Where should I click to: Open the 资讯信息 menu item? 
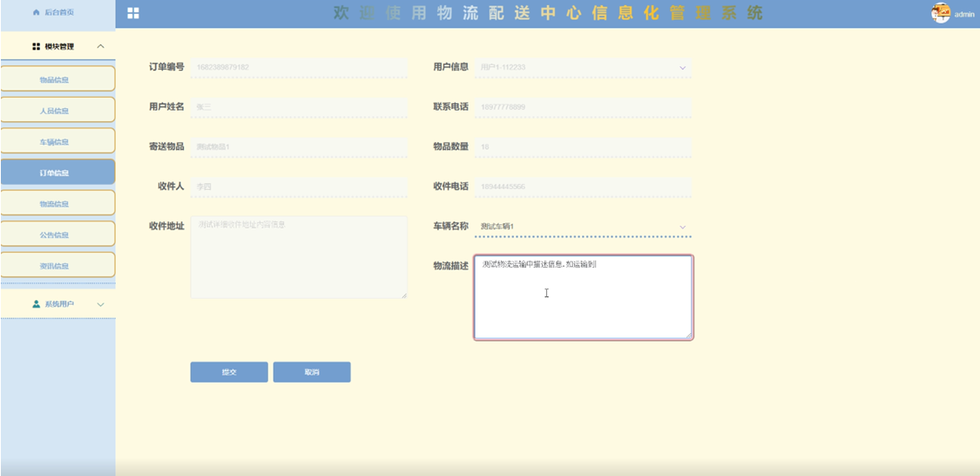[57, 265]
